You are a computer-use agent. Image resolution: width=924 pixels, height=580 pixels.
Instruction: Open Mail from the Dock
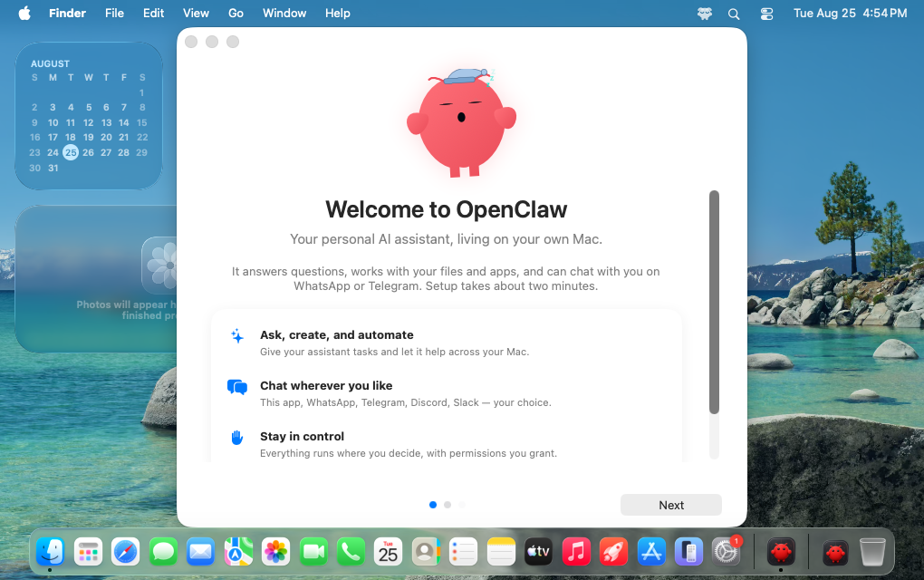(x=201, y=552)
